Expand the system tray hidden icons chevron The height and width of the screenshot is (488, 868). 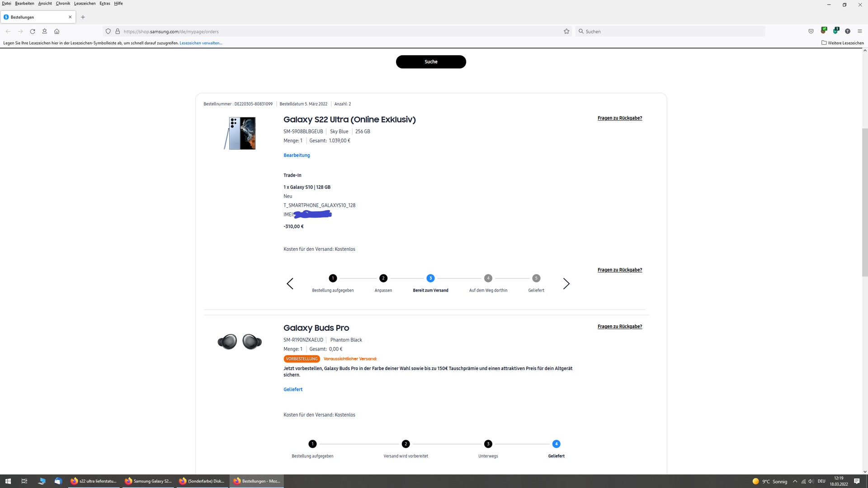pyautogui.click(x=795, y=481)
